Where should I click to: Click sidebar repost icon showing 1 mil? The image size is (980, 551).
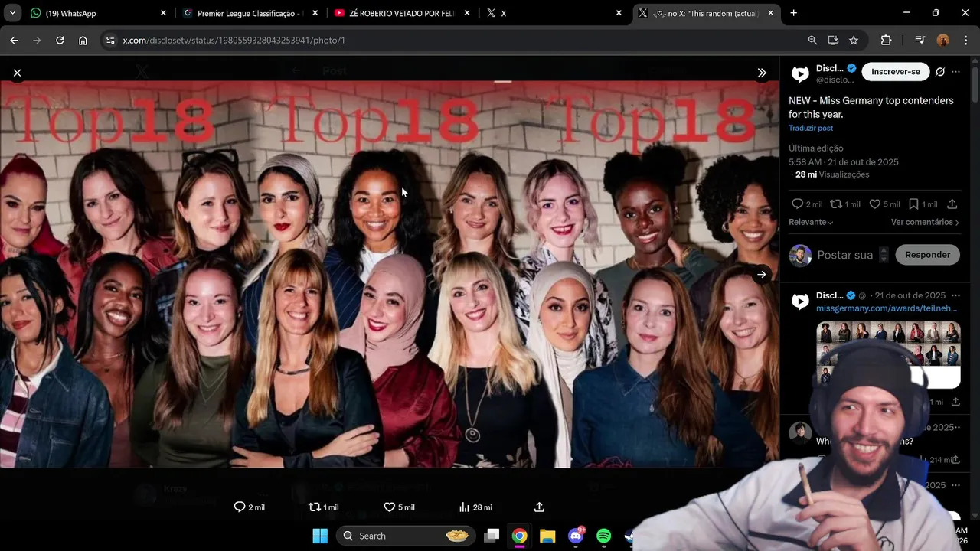pyautogui.click(x=837, y=204)
